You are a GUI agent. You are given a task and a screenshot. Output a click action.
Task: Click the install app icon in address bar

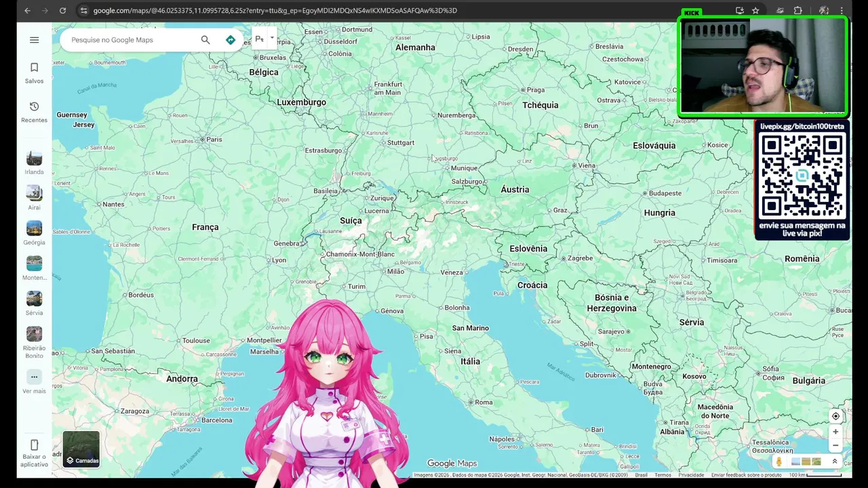pos(740,11)
